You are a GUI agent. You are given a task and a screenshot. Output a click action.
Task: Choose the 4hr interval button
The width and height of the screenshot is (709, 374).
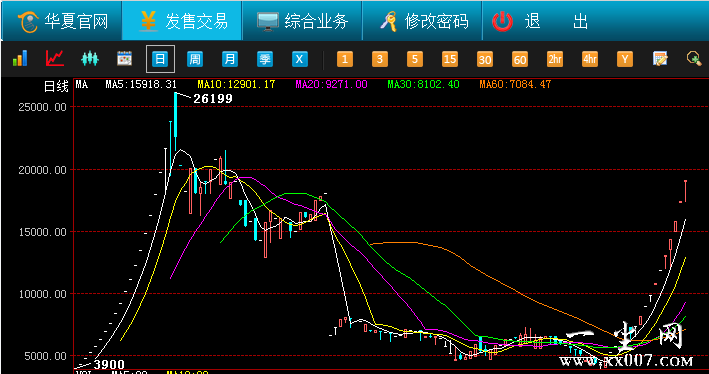pyautogui.click(x=590, y=59)
